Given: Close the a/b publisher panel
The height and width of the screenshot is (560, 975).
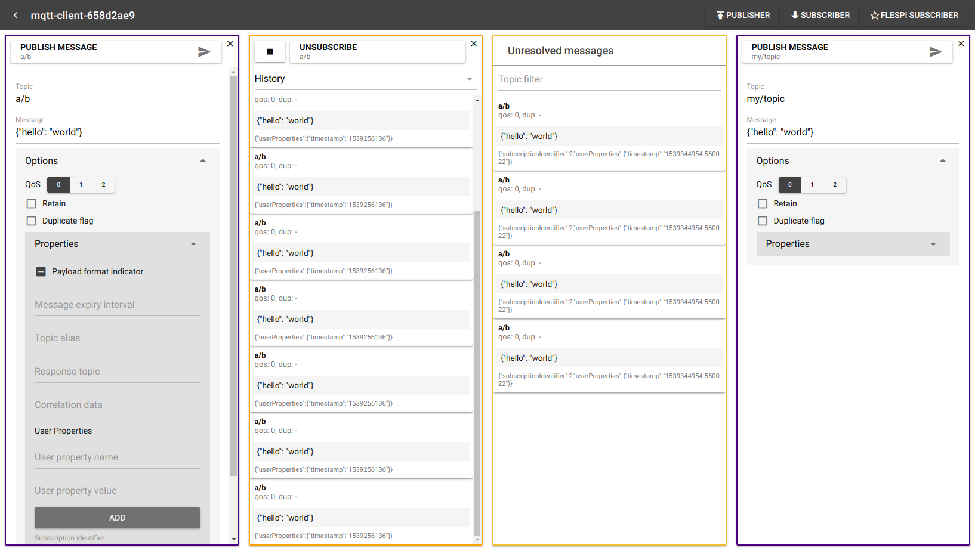Looking at the screenshot, I should click(230, 44).
